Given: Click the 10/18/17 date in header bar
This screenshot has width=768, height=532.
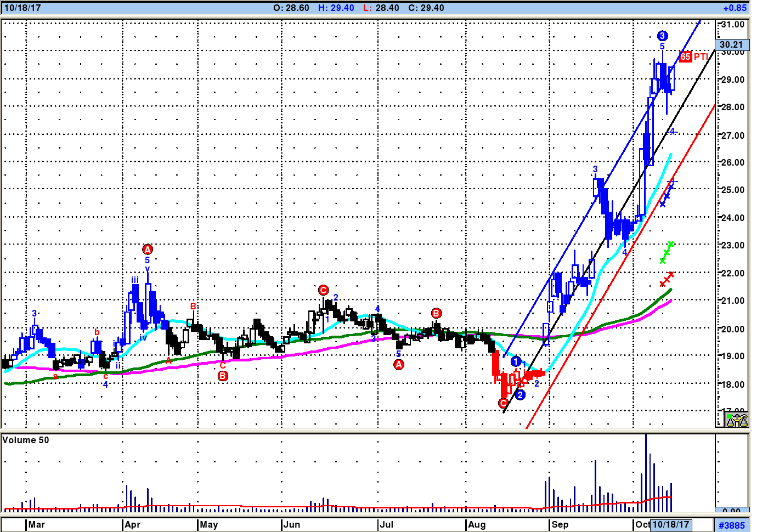Looking at the screenshot, I should [22, 8].
